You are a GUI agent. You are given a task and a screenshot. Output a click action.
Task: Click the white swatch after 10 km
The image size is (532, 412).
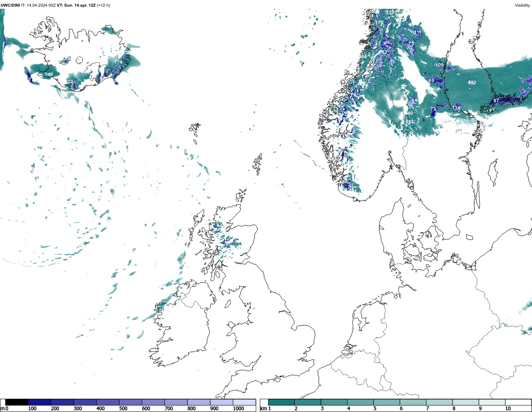[518, 402]
